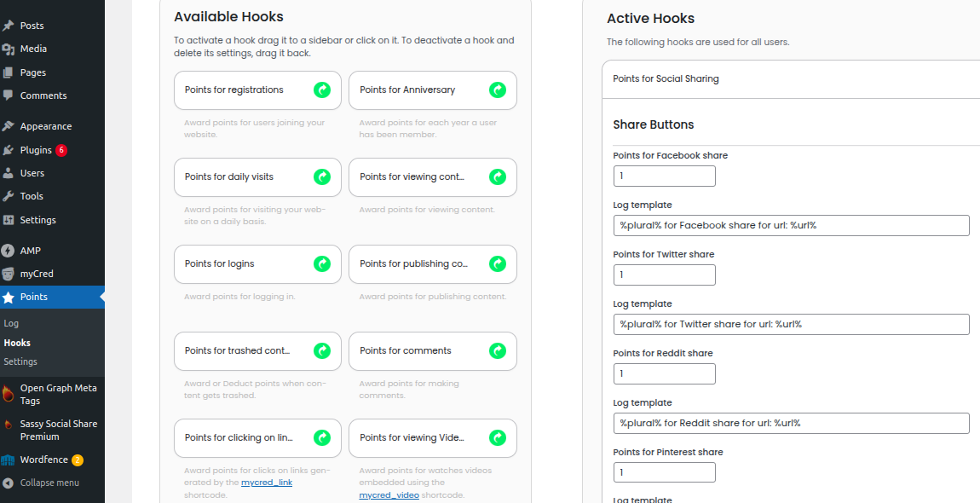Screen dimensions: 980x503
Task: Click the myCred icon in sidebar
Action: point(9,274)
